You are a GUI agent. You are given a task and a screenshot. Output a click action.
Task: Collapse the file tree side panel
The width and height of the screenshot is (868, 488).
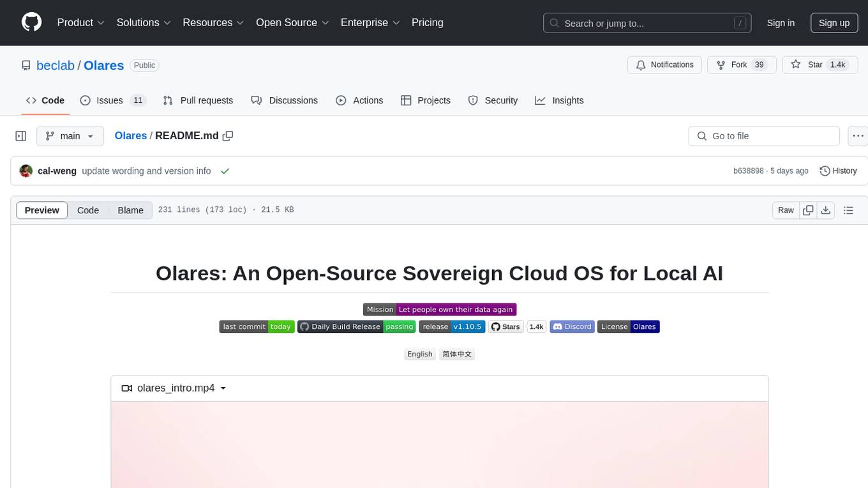[x=21, y=136]
